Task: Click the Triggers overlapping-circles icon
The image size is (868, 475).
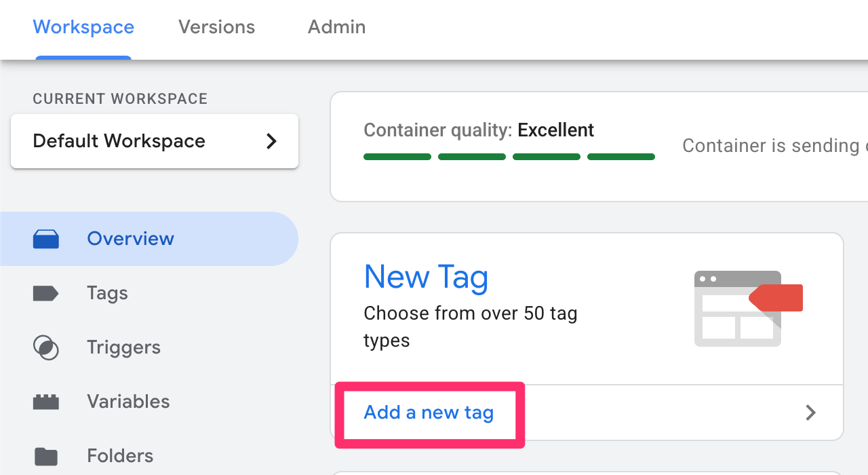Action: coord(46,347)
